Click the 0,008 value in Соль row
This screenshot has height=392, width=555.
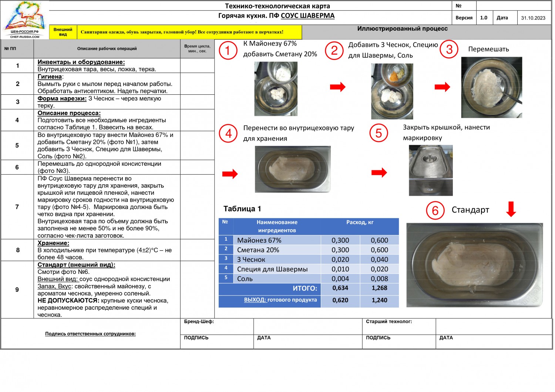click(x=380, y=279)
